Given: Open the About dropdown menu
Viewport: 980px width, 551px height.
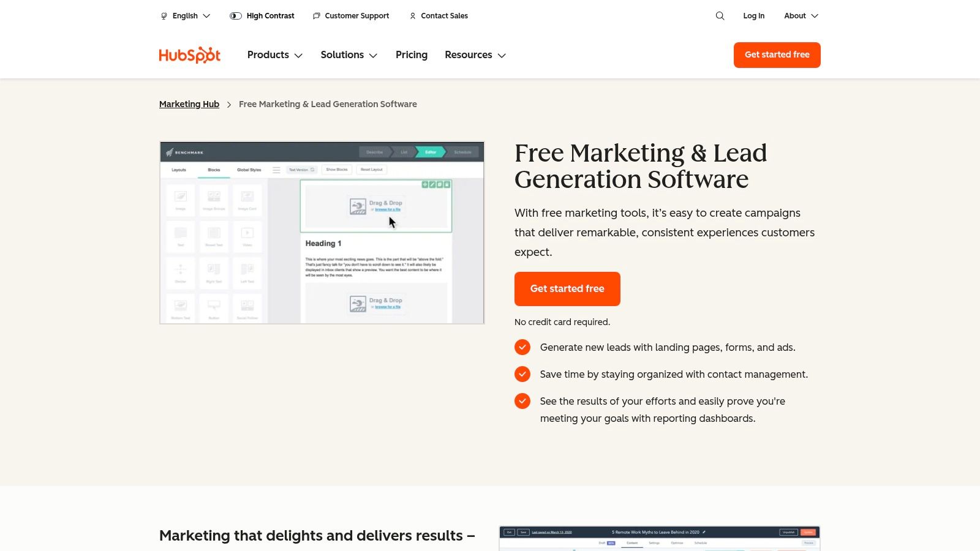Looking at the screenshot, I should 801,16.
